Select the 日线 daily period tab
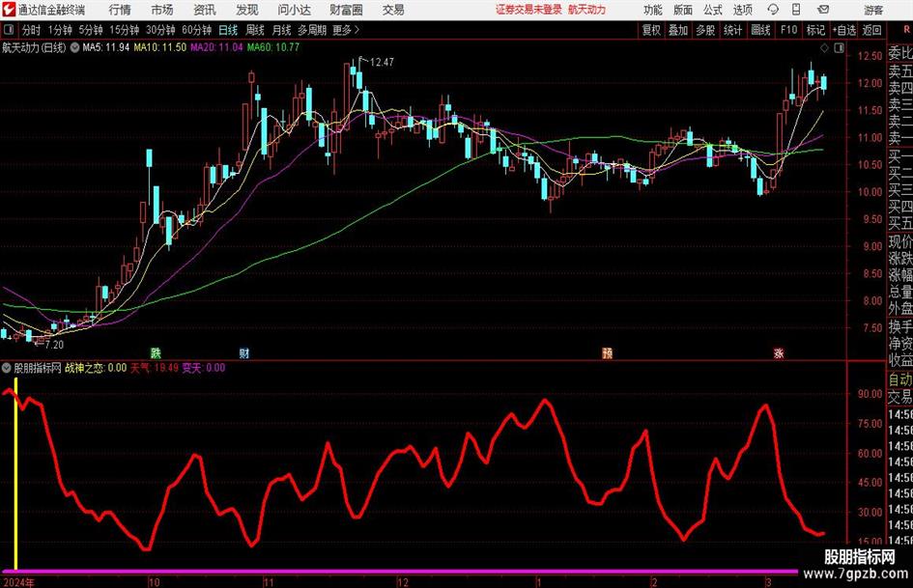 tap(228, 30)
